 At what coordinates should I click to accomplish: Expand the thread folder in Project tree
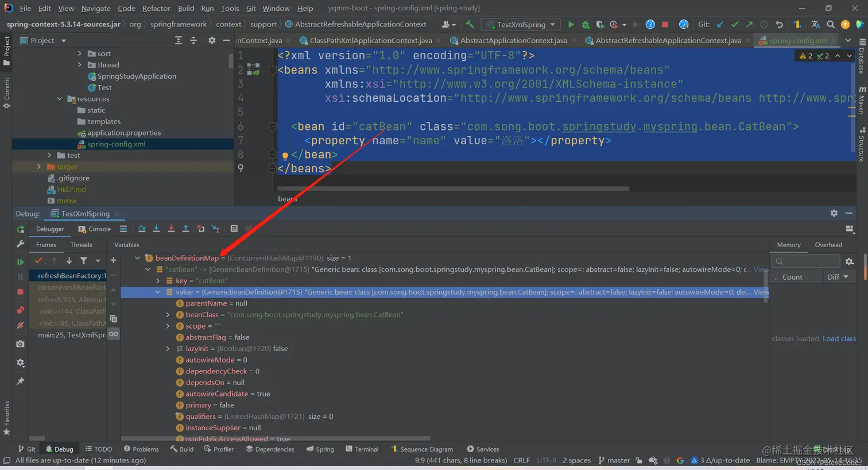click(x=80, y=65)
